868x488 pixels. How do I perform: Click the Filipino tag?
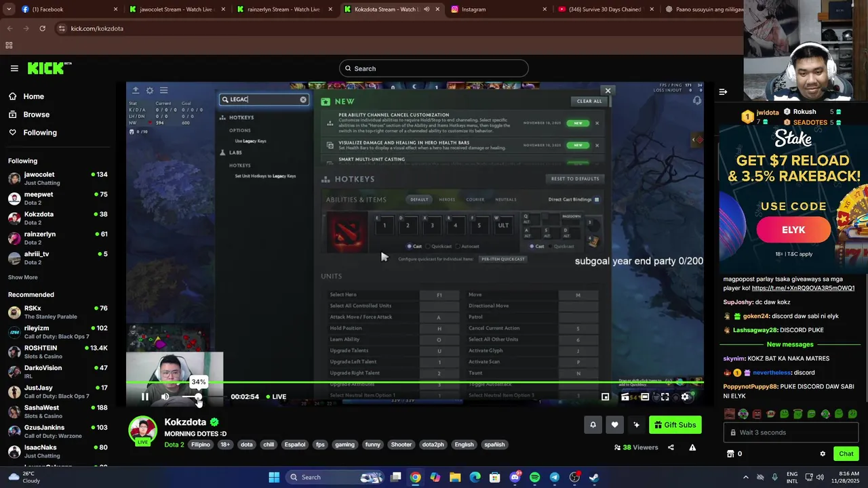coord(200,445)
